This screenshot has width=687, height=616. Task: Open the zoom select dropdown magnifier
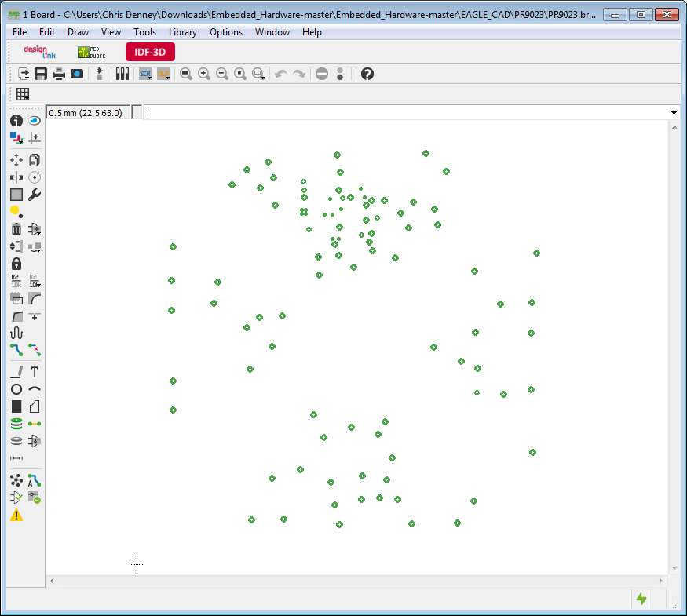pos(258,74)
